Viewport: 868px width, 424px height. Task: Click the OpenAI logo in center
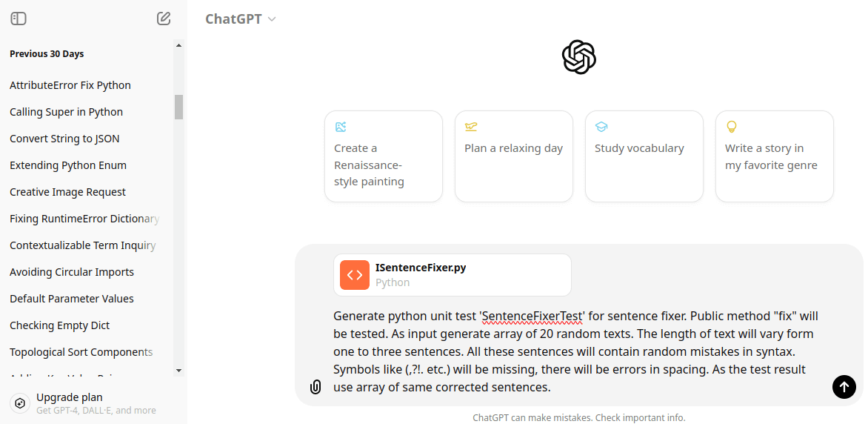click(x=579, y=57)
